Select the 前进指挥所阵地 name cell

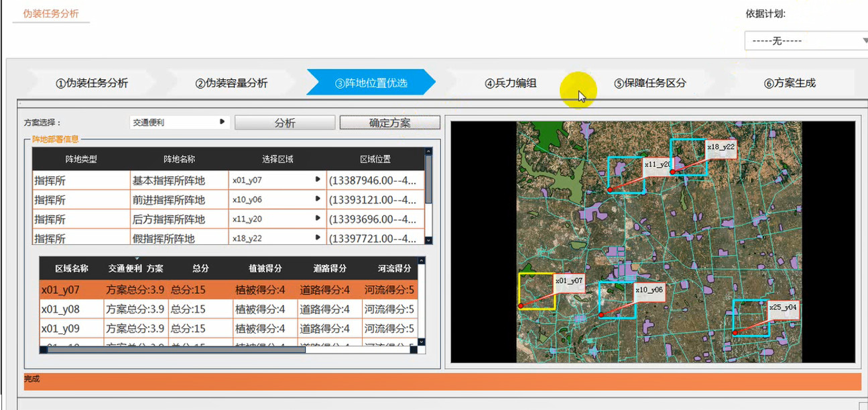[x=179, y=200]
